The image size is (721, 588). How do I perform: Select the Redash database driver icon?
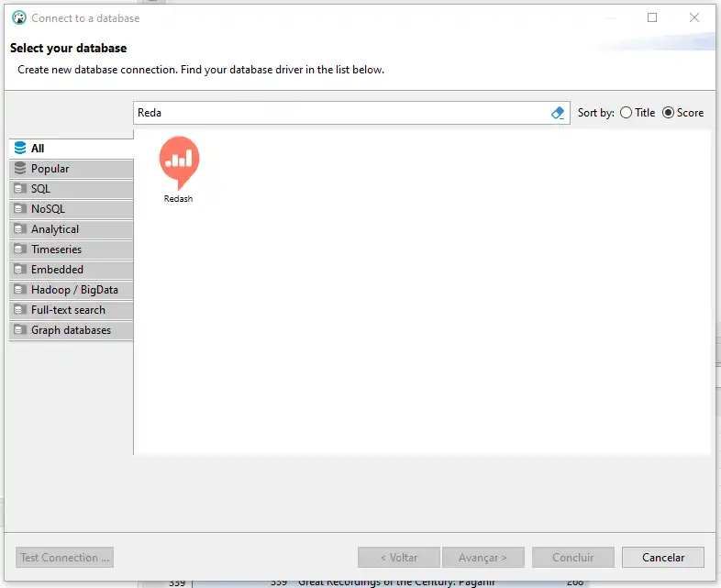click(179, 162)
